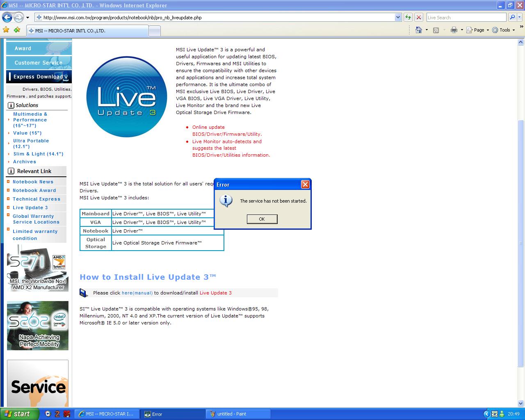The width and height of the screenshot is (525, 420).
Task: Click the taskbar clock showing 20:49
Action: click(514, 414)
